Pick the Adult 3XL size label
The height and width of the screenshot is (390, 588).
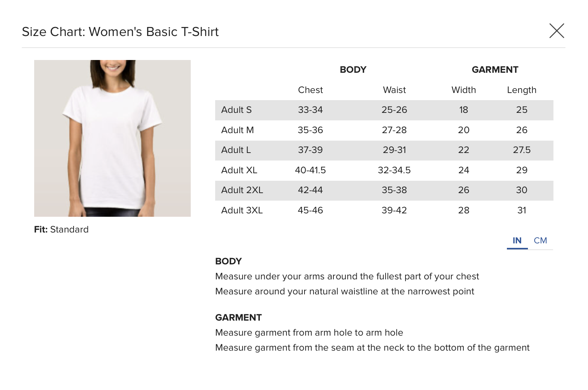242,210
